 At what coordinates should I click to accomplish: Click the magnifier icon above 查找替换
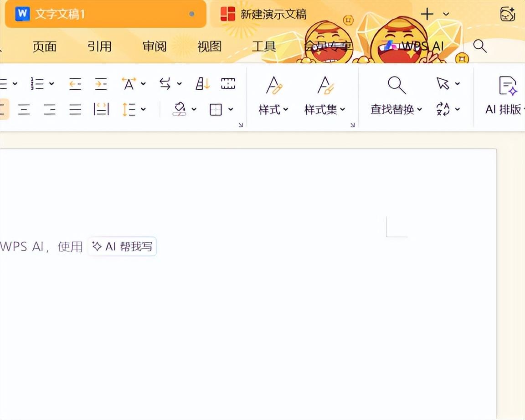396,85
